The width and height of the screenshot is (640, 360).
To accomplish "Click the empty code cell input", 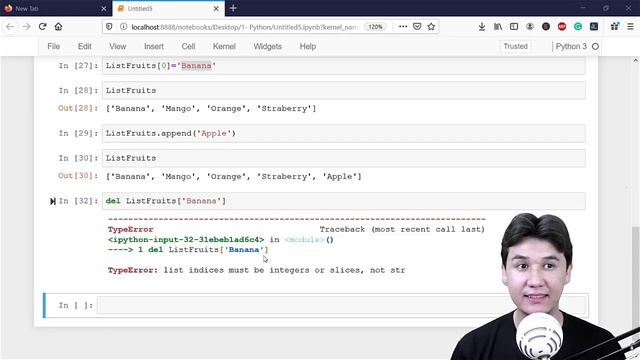I will click(342, 305).
